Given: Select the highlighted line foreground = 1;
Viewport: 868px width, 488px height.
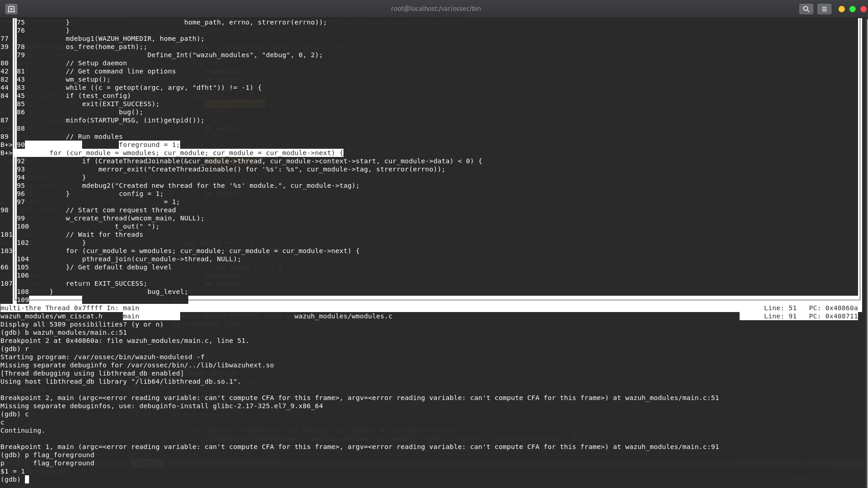Looking at the screenshot, I should coord(149,145).
